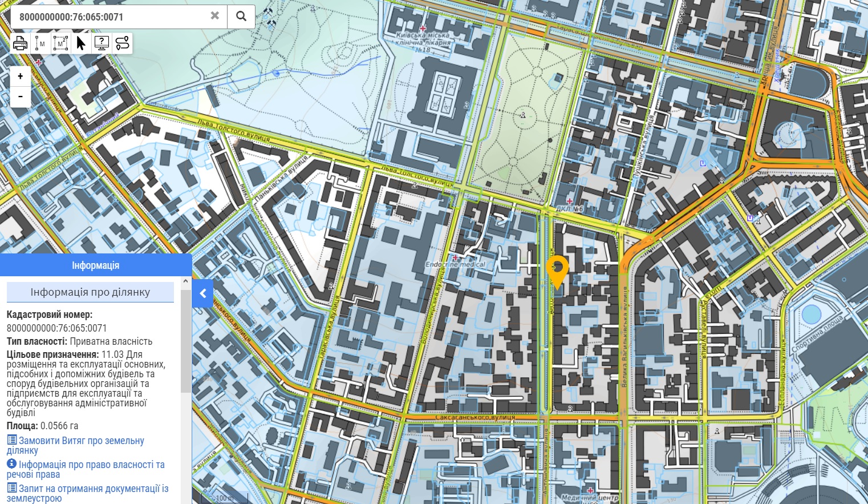Click the print map icon

click(21, 43)
